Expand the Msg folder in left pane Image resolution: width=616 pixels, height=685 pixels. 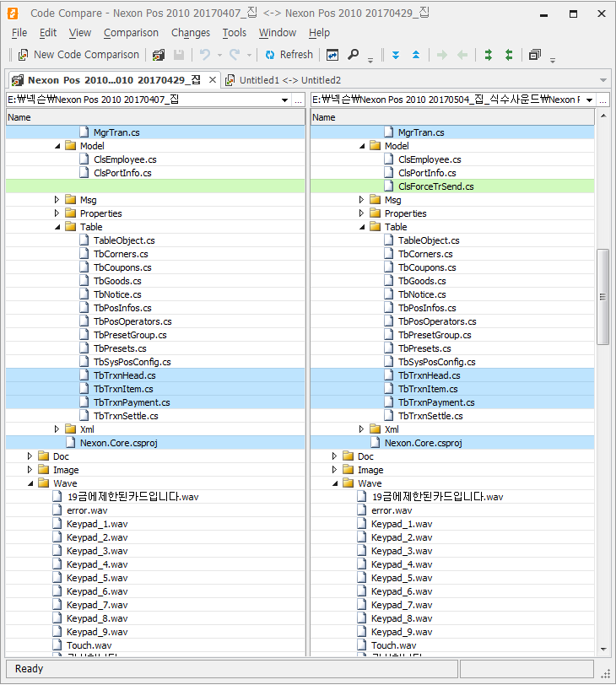coord(57,200)
